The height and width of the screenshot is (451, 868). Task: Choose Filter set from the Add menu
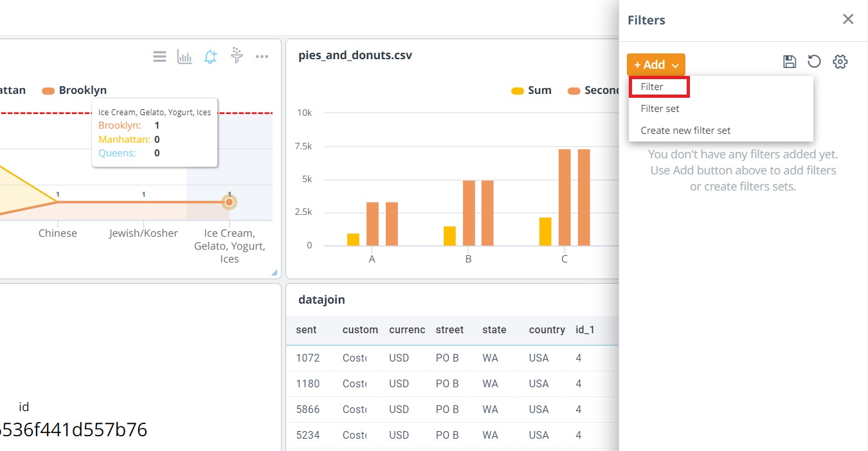pyautogui.click(x=660, y=109)
